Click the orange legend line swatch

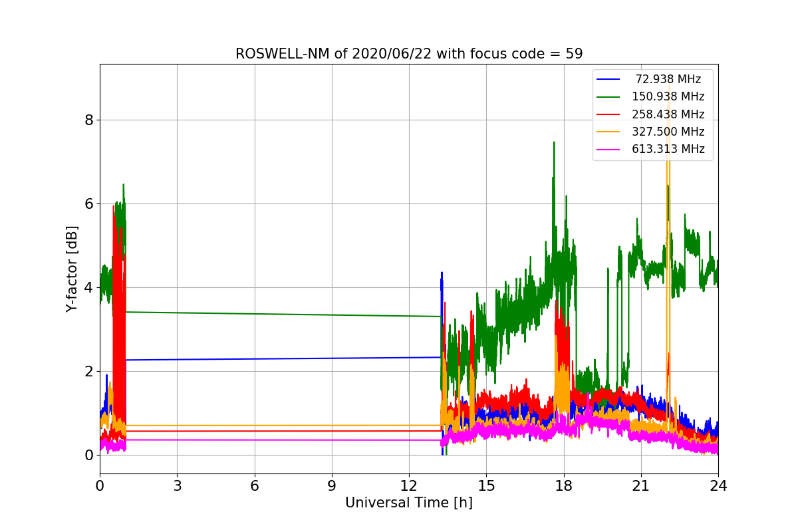click(x=609, y=132)
